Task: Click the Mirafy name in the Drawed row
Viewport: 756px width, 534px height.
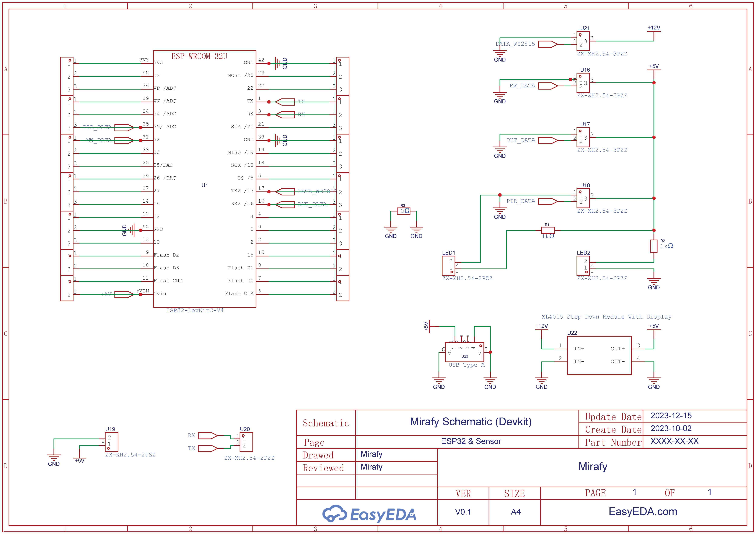Action: [371, 454]
